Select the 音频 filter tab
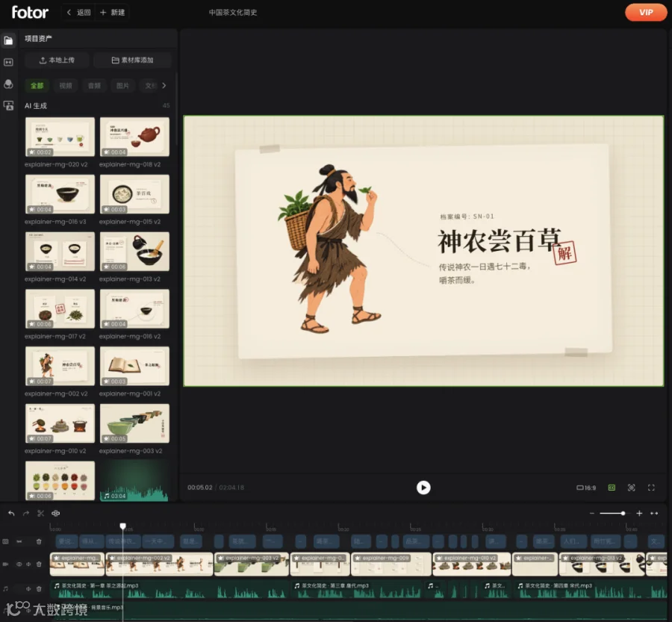672x622 pixels. (x=94, y=85)
